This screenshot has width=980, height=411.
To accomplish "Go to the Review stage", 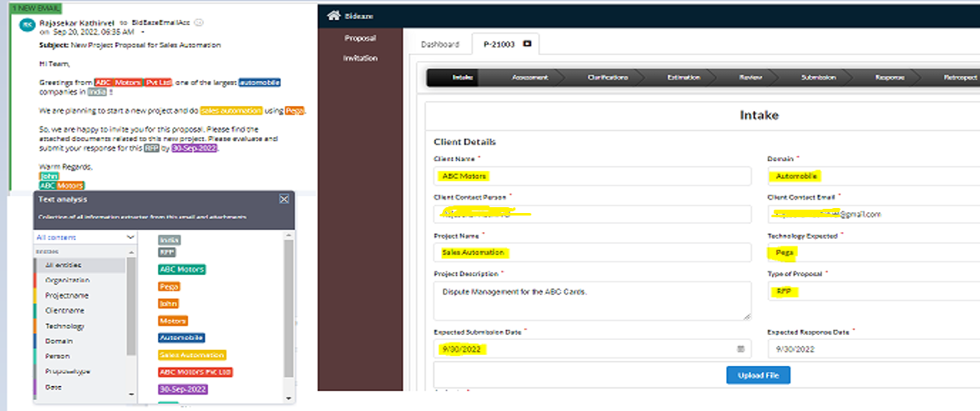I will pos(750,78).
